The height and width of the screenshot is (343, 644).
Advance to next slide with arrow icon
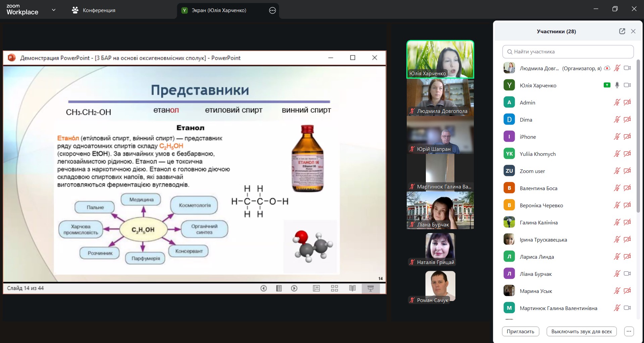tap(294, 288)
